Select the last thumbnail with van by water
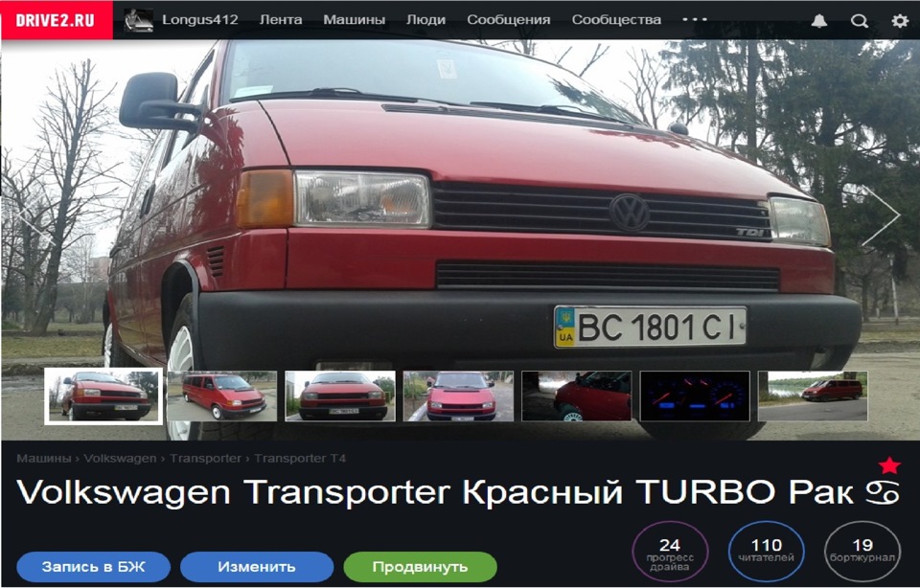The width and height of the screenshot is (920, 588). tap(813, 396)
